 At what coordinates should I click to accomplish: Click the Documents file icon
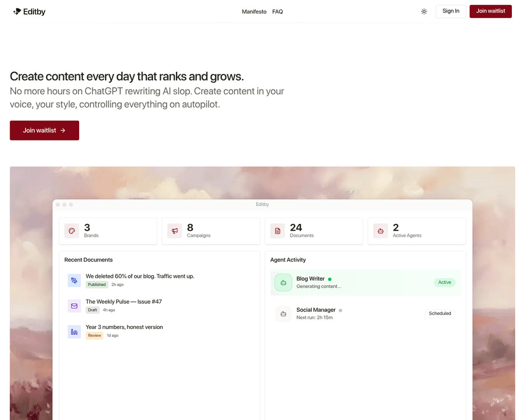(x=278, y=231)
